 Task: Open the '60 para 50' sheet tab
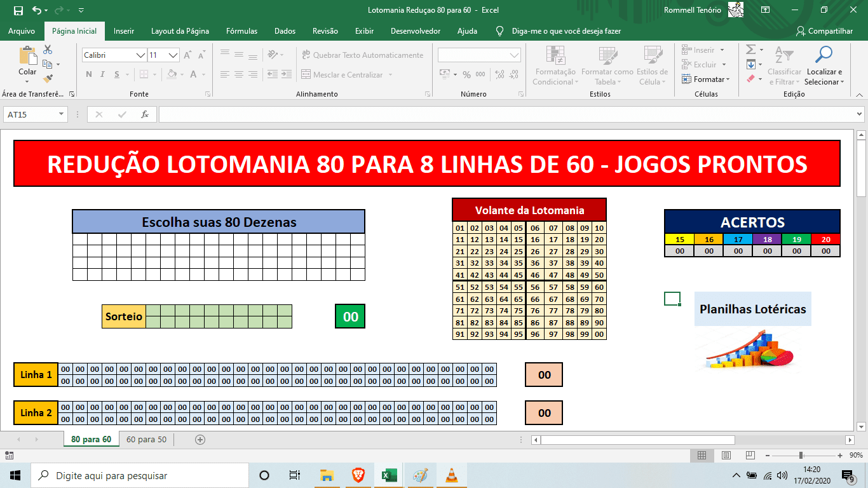(x=146, y=439)
